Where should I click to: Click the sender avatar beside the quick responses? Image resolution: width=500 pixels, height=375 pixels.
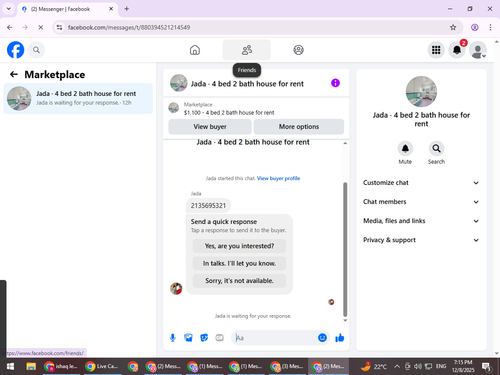pyautogui.click(x=176, y=288)
